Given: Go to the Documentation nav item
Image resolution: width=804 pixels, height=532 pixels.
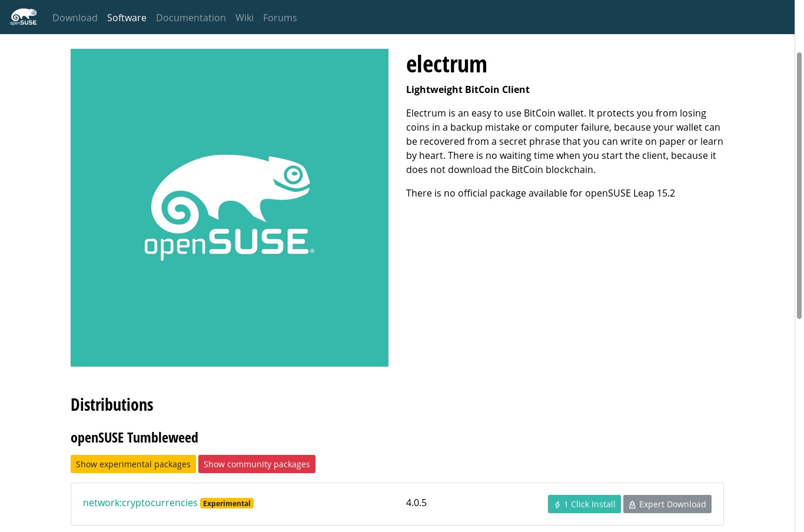Looking at the screenshot, I should 191,18.
